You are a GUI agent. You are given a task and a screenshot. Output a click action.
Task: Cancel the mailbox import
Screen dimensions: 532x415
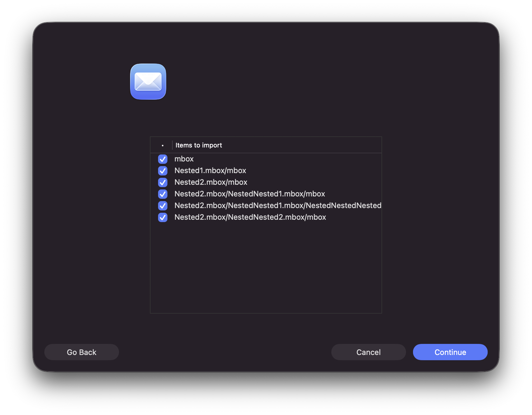(x=369, y=352)
